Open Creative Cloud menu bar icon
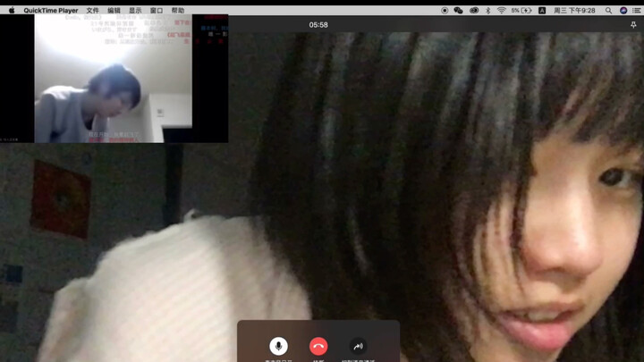 click(473, 10)
